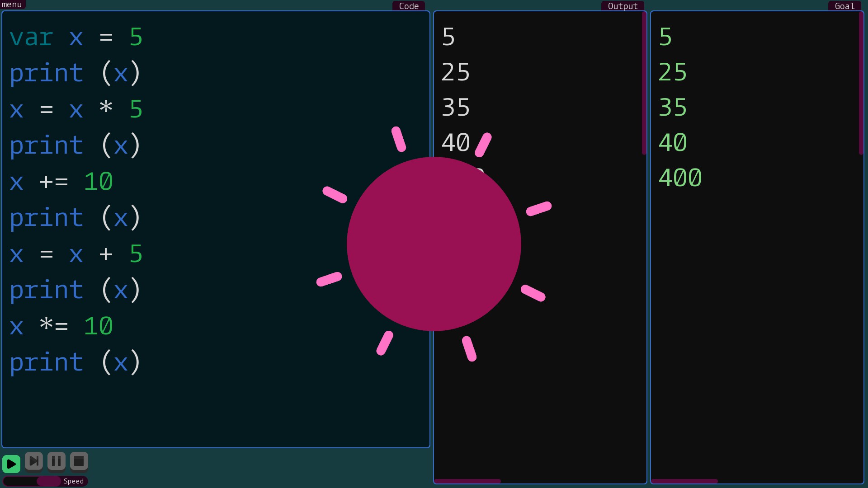This screenshot has height=488, width=868.
Task: Select the Goal panel tab
Action: (x=844, y=6)
